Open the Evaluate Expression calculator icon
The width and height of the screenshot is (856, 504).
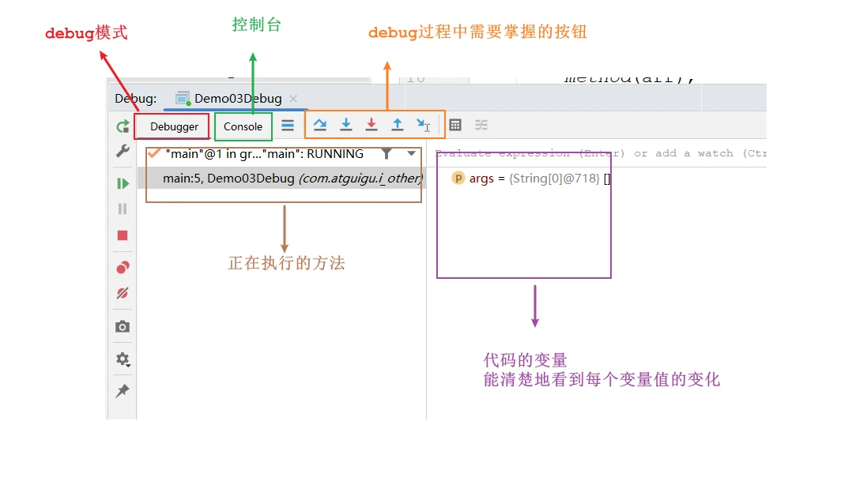coord(455,125)
